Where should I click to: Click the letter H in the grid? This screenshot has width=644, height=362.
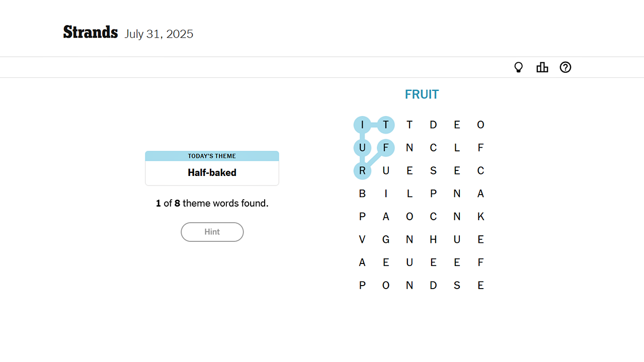(x=433, y=240)
